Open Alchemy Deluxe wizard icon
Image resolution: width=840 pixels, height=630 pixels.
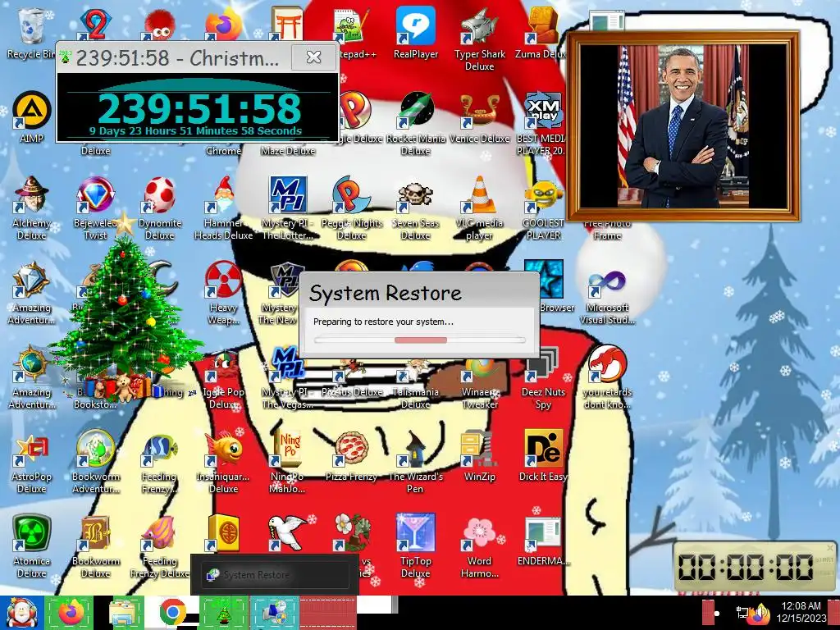coord(31,208)
